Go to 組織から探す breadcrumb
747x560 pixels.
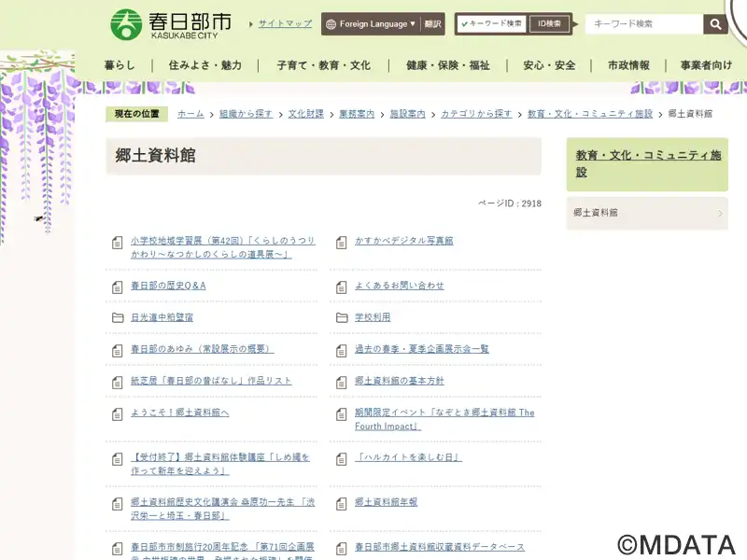[x=246, y=114]
